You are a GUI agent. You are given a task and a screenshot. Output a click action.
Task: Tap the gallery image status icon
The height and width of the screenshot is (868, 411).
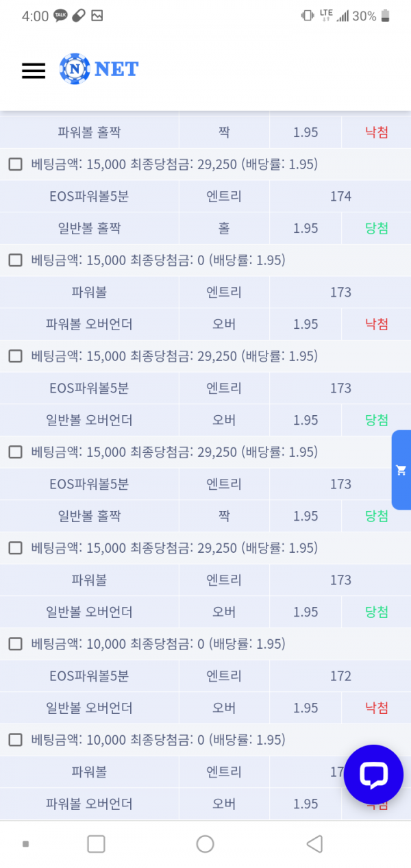point(97,16)
